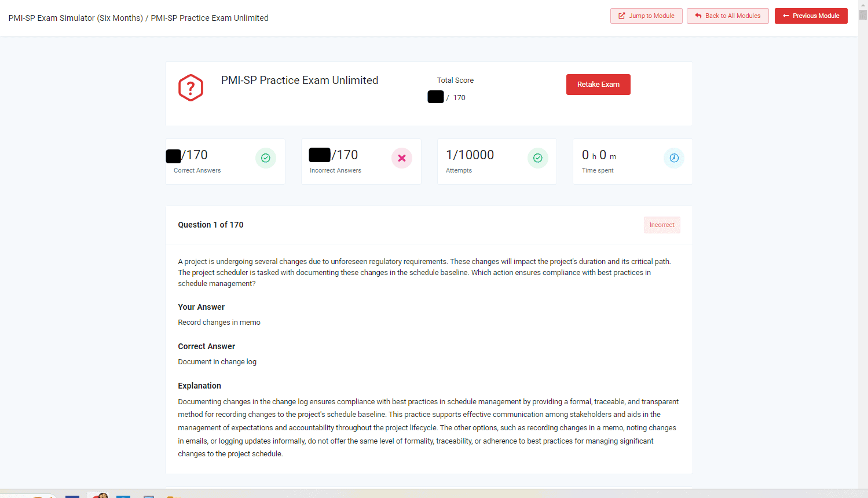Click the Jump to Module button
The image size is (868, 498).
pos(646,16)
